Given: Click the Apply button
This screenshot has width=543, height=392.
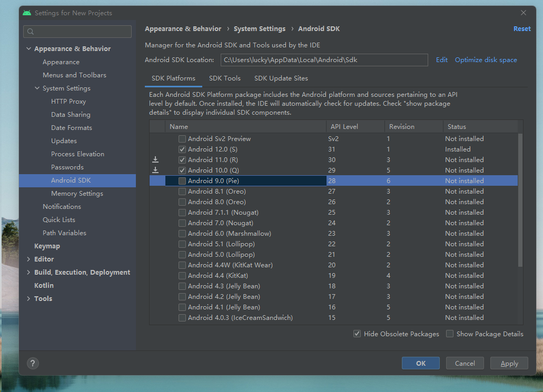Looking at the screenshot, I should pyautogui.click(x=509, y=363).
